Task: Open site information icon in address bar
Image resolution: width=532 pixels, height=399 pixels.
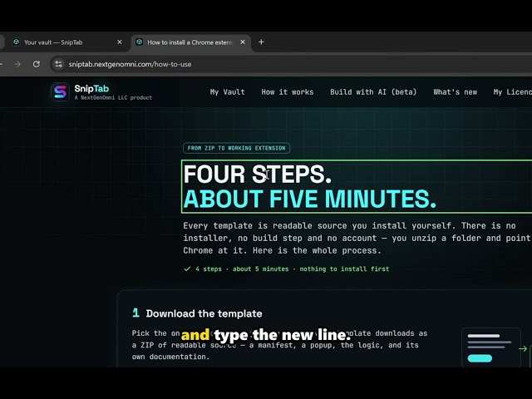Action: pos(59,64)
